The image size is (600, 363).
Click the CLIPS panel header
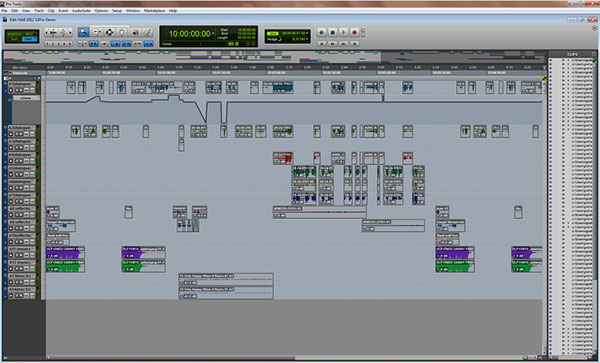pyautogui.click(x=572, y=54)
